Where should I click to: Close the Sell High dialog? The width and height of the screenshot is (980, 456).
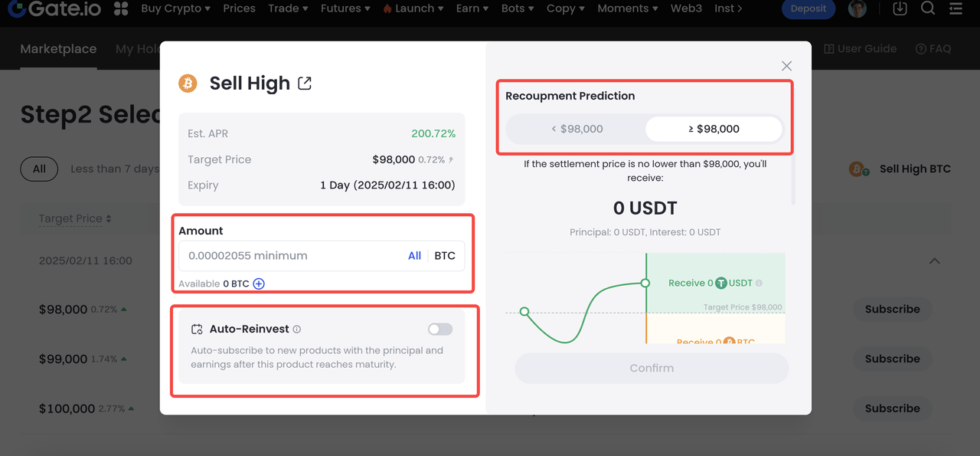click(786, 66)
